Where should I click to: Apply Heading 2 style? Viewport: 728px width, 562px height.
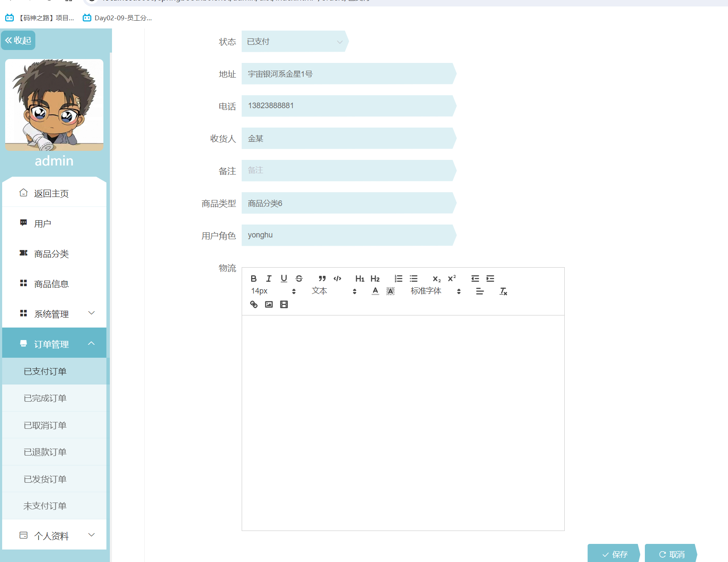(x=375, y=278)
